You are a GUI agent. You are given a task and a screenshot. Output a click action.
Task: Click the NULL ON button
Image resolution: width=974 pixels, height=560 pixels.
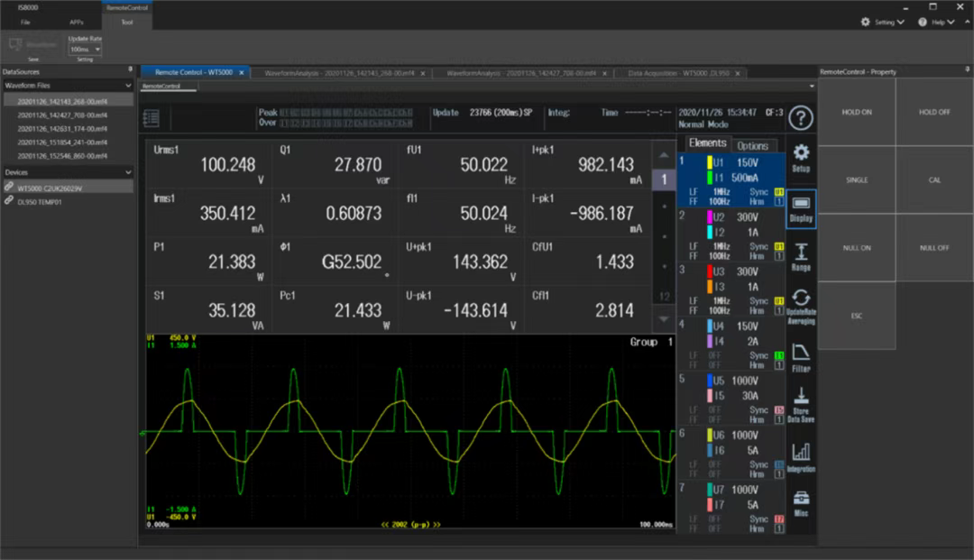pos(857,248)
